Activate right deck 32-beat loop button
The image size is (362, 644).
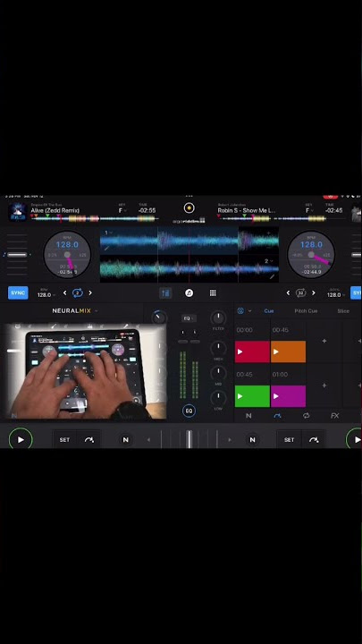tap(301, 292)
